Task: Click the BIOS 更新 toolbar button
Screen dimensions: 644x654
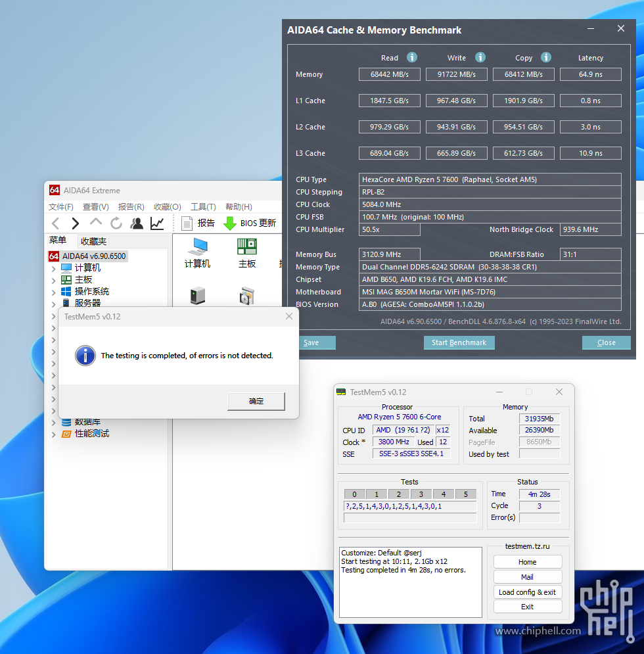Action: coord(250,223)
